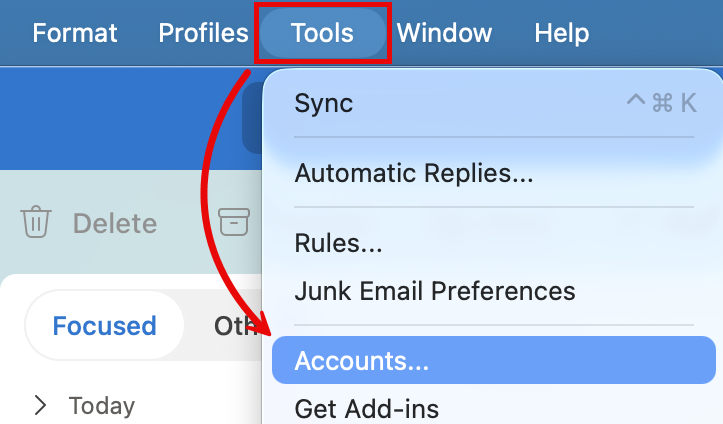The width and height of the screenshot is (723, 424).
Task: Select the highlighted Accounts... entry
Action: 361,361
